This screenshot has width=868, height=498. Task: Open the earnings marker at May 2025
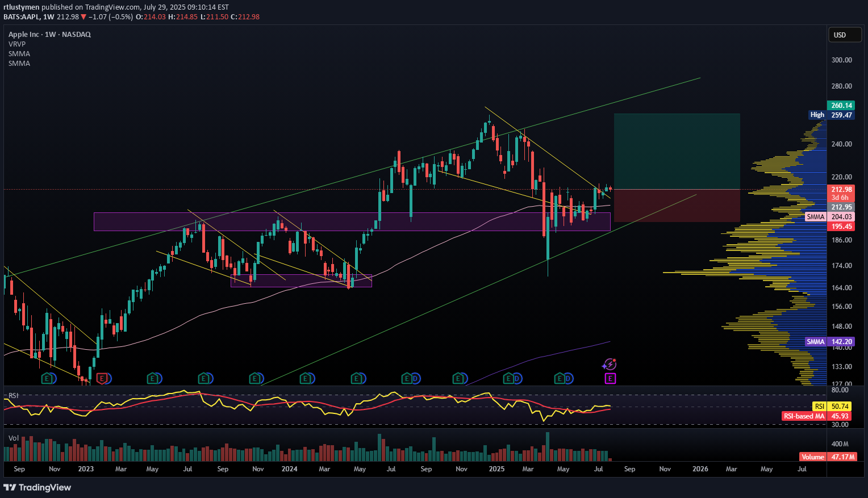point(560,378)
